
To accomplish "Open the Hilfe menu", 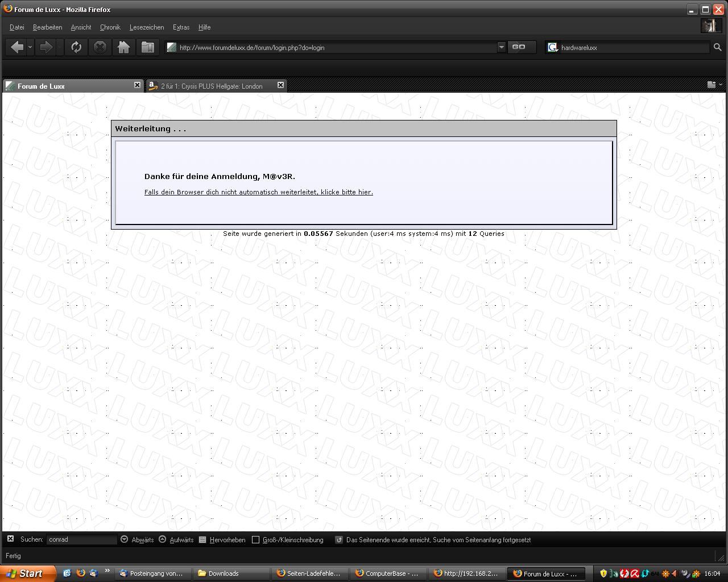I will coord(204,27).
